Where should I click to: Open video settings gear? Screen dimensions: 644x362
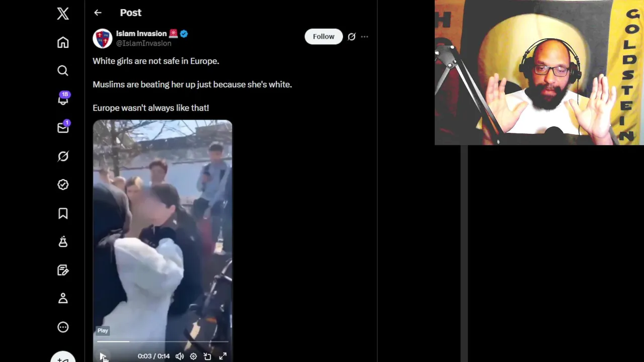click(x=193, y=356)
